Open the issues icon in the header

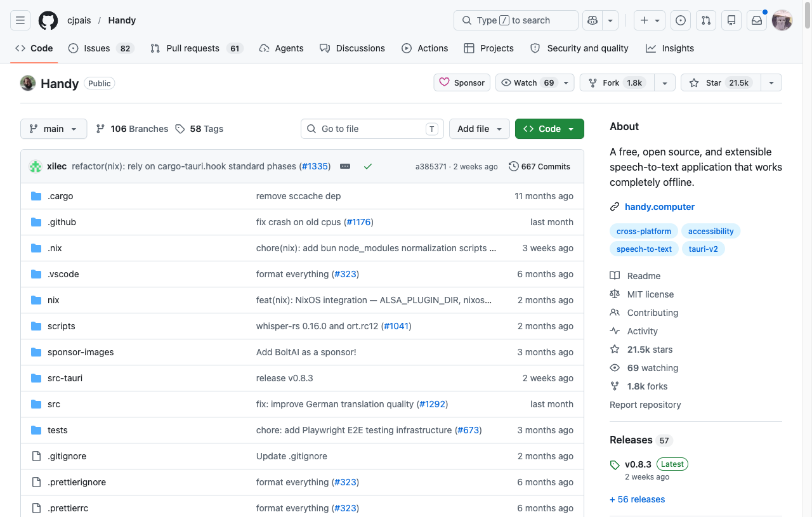click(x=681, y=20)
